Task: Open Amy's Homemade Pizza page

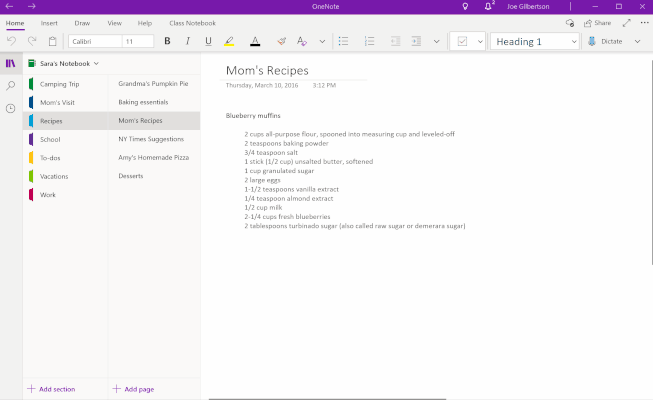Action: [155, 158]
